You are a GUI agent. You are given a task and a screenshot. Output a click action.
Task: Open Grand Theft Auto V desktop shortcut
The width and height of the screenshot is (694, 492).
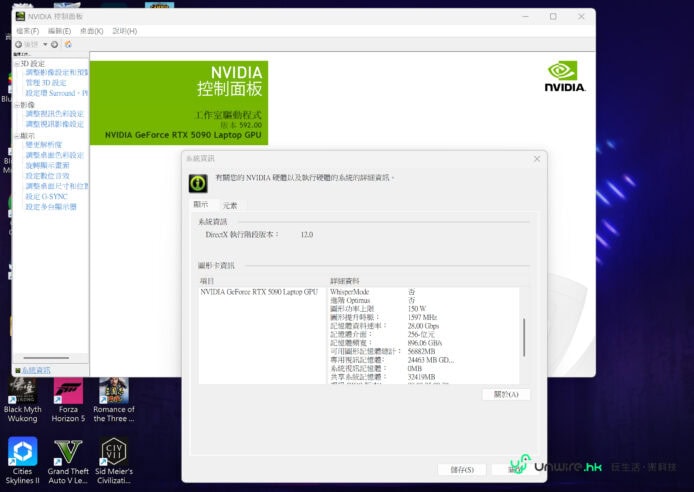(x=68, y=461)
